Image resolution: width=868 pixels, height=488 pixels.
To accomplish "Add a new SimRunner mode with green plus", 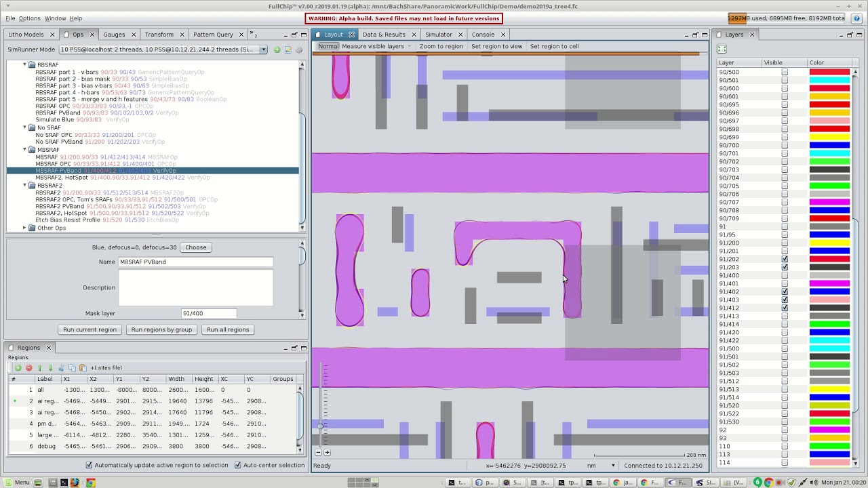I will [x=277, y=49].
